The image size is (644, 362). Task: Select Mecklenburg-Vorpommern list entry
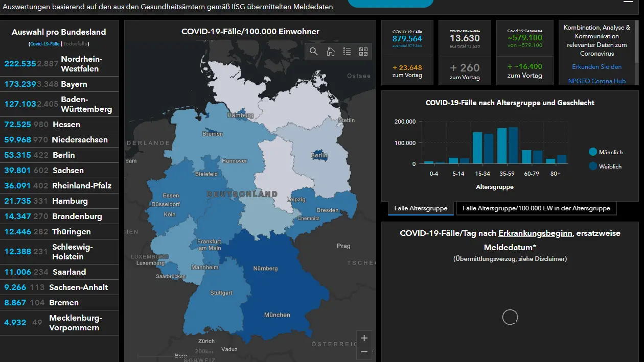59,323
